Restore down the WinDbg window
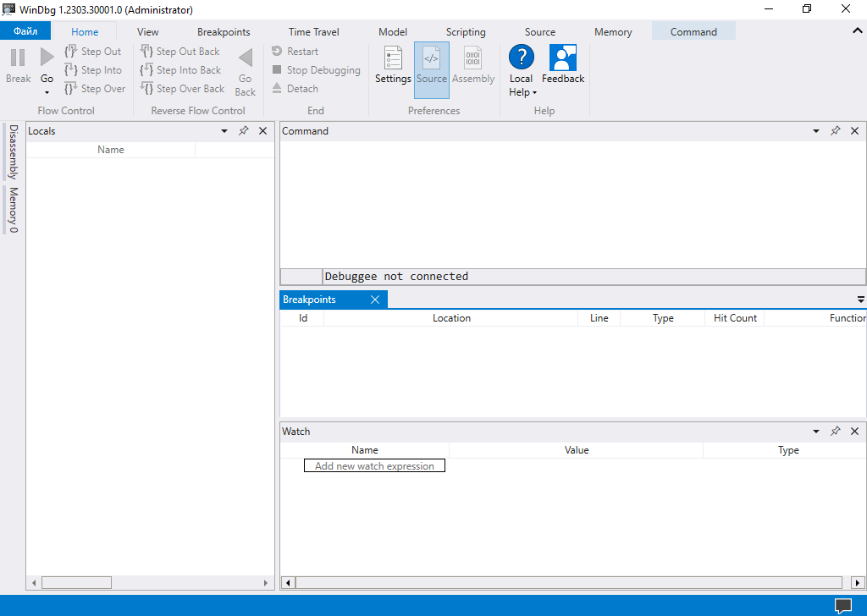 (807, 8)
